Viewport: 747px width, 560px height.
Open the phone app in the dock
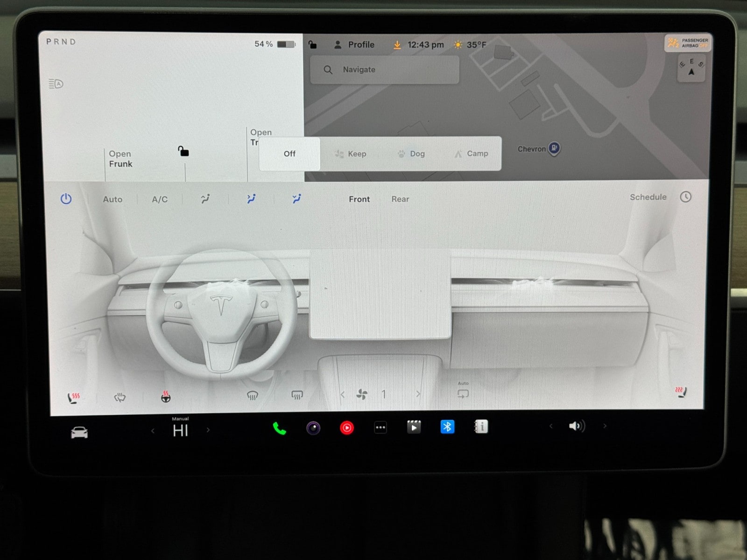coord(279,428)
